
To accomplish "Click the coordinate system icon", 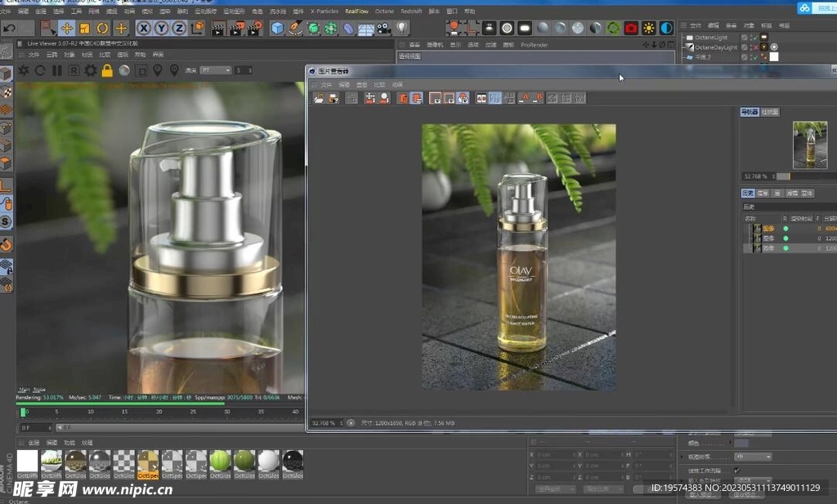I will (197, 28).
